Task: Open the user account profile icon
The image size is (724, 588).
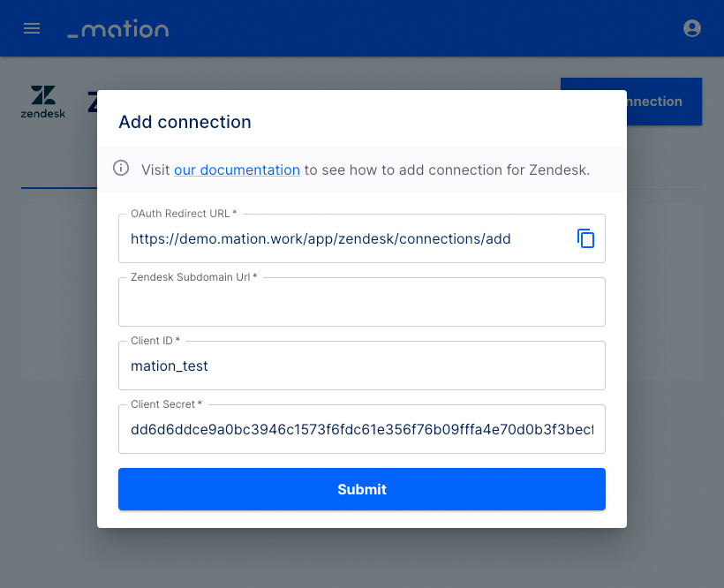Action: pos(691,28)
